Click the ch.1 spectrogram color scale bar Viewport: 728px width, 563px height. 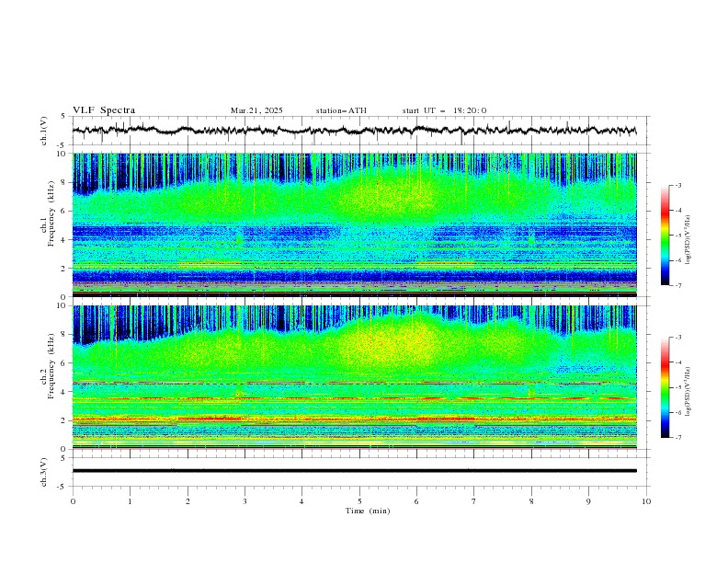(x=665, y=235)
